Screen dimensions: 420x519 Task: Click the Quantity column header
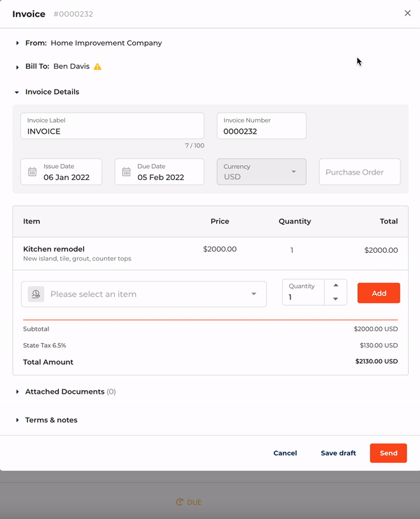pos(295,221)
